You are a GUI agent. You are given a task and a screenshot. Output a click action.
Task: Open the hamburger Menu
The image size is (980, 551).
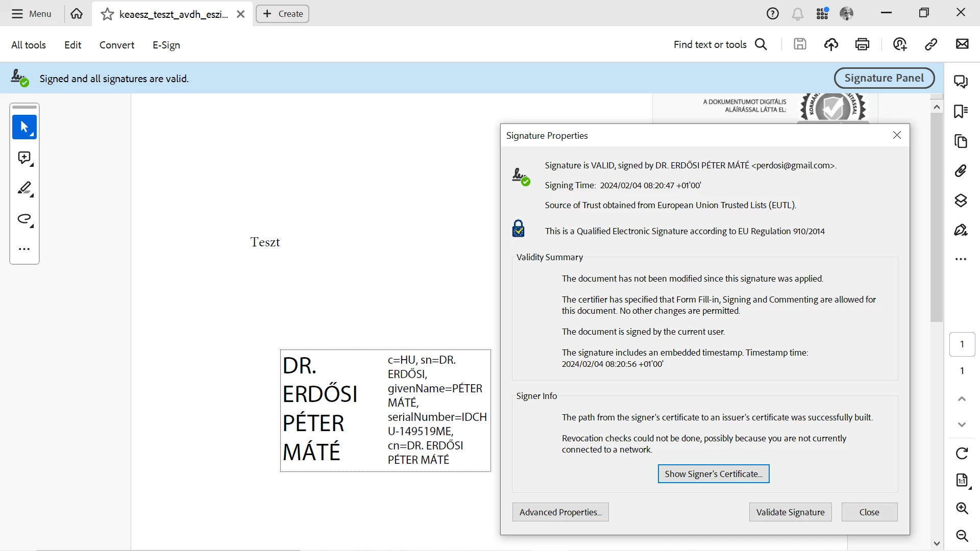[32, 14]
